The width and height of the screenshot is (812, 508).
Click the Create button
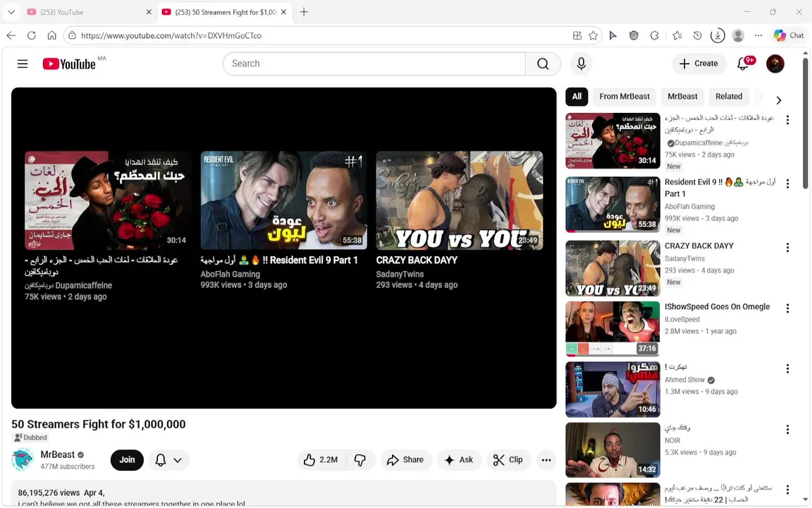[698, 64]
